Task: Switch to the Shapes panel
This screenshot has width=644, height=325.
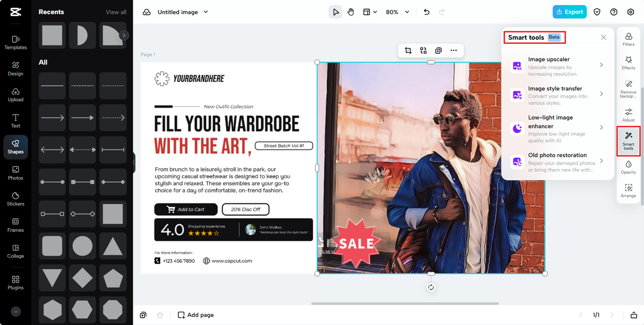Action: 16,147
